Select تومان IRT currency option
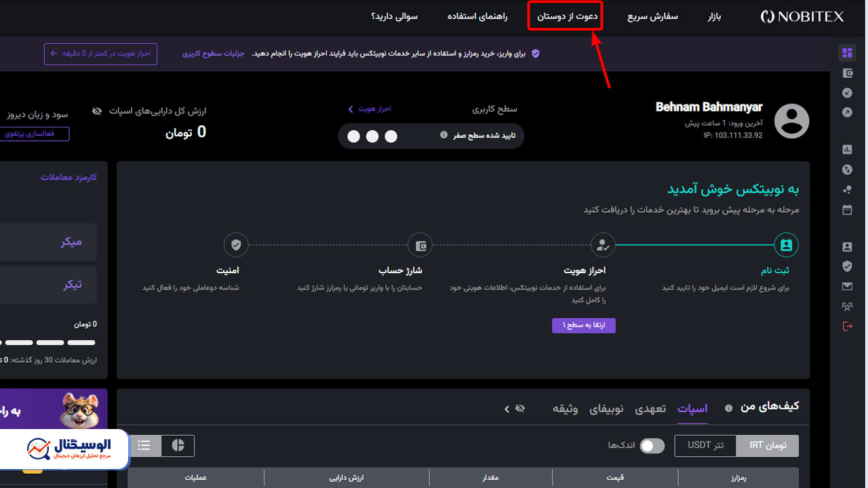The image size is (868, 488). (x=768, y=445)
